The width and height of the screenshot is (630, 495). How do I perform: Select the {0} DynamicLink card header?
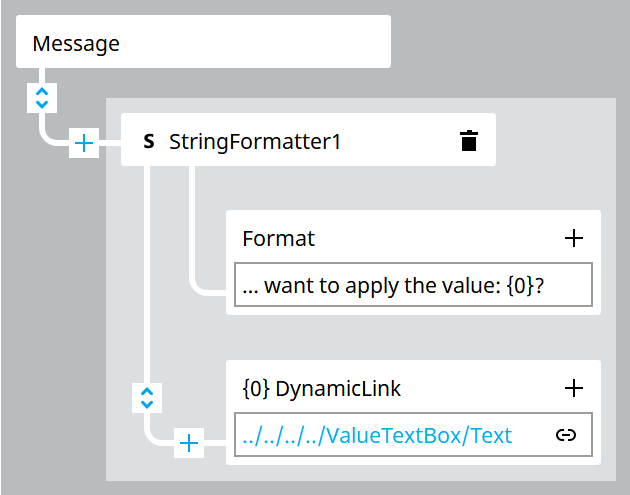(x=322, y=389)
